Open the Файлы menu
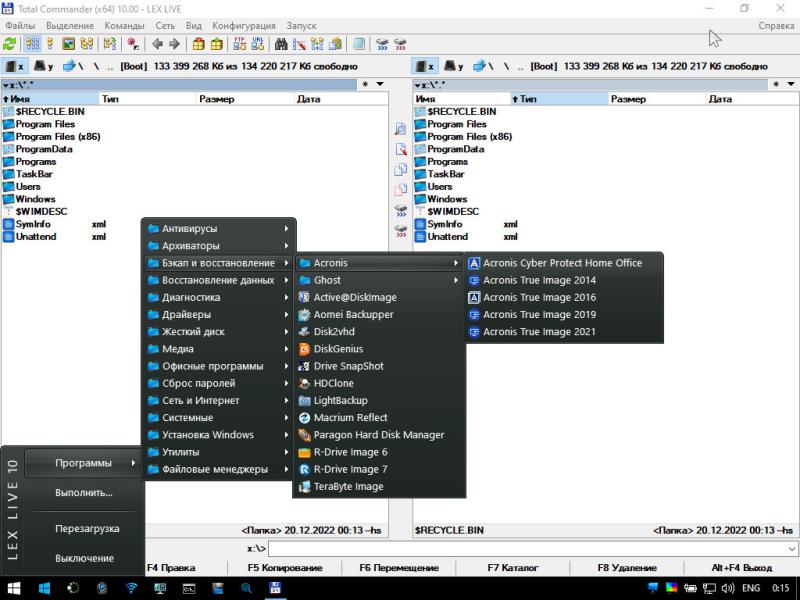The image size is (800, 600). point(20,26)
